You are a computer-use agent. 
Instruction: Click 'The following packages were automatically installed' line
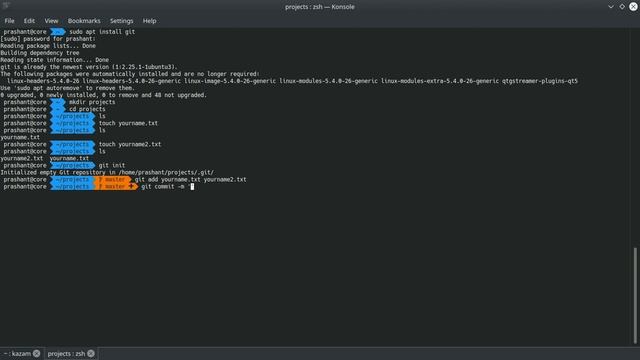(x=130, y=74)
